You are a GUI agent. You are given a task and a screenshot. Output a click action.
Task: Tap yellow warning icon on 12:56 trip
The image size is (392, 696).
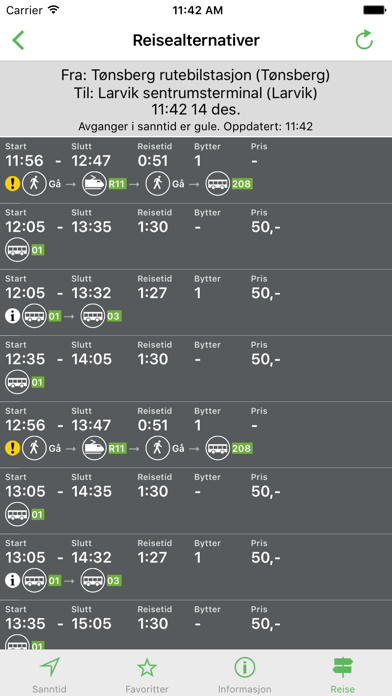pyautogui.click(x=12, y=448)
